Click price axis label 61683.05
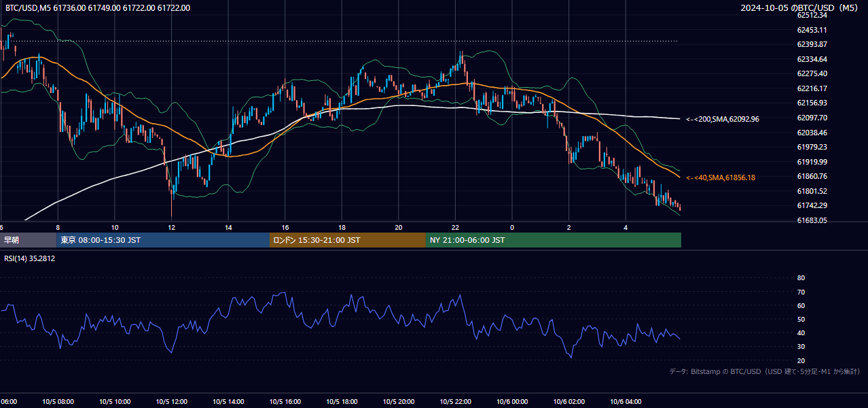Screen dimensions: 868x408 click(812, 220)
